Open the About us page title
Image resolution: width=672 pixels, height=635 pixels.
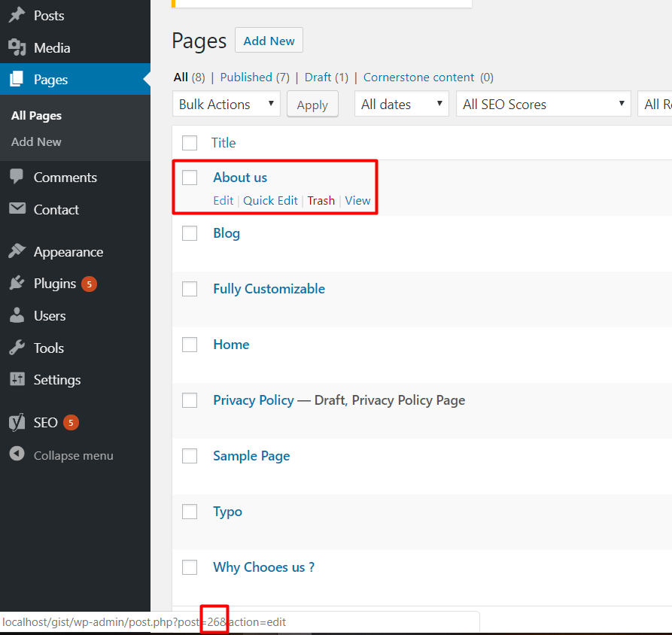click(240, 178)
